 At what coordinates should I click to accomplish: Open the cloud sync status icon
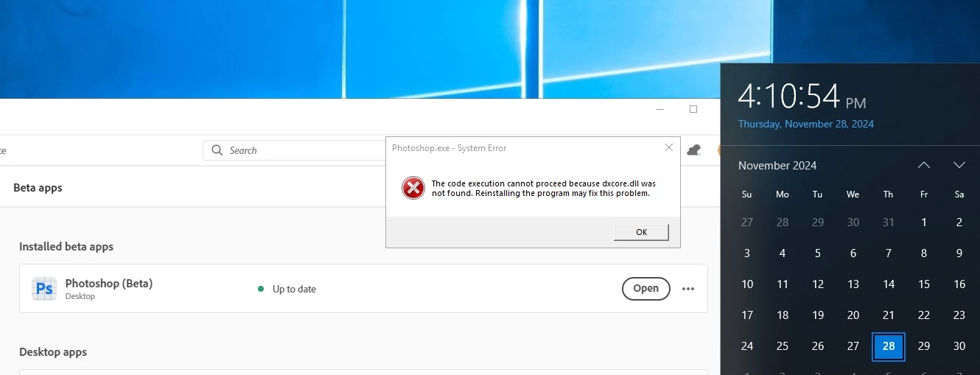[x=693, y=150]
